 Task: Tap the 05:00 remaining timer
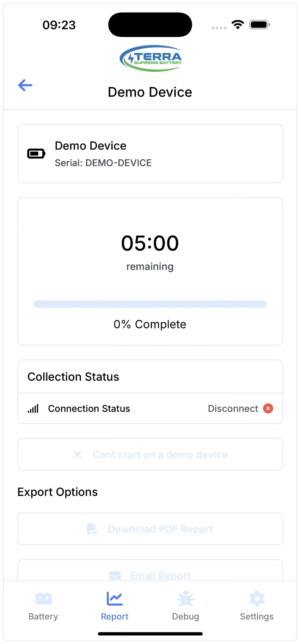150,243
